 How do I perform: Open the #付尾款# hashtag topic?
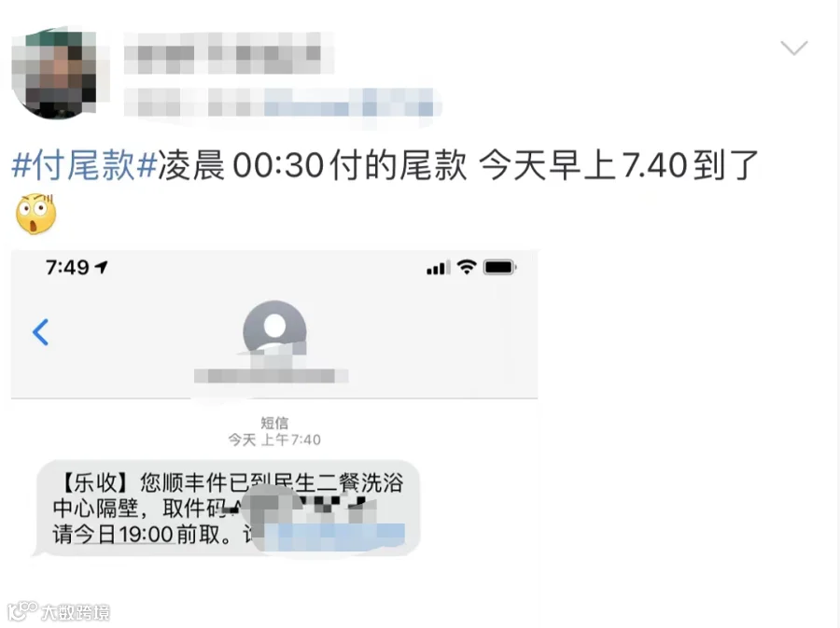[84, 165]
